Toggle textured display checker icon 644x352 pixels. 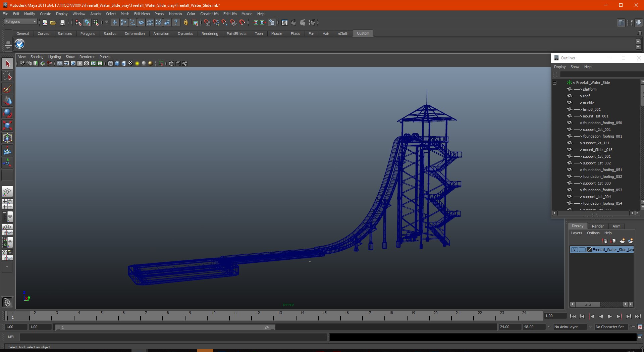click(130, 63)
